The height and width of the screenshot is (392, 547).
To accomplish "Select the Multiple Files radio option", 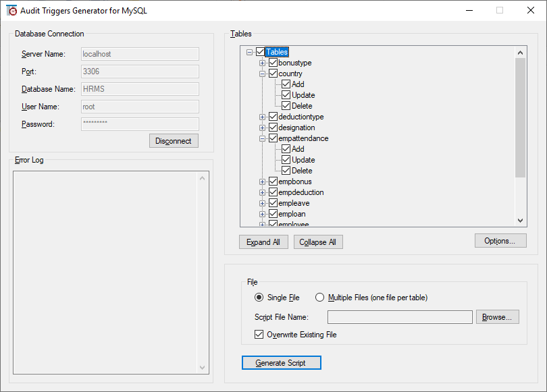I will point(320,298).
